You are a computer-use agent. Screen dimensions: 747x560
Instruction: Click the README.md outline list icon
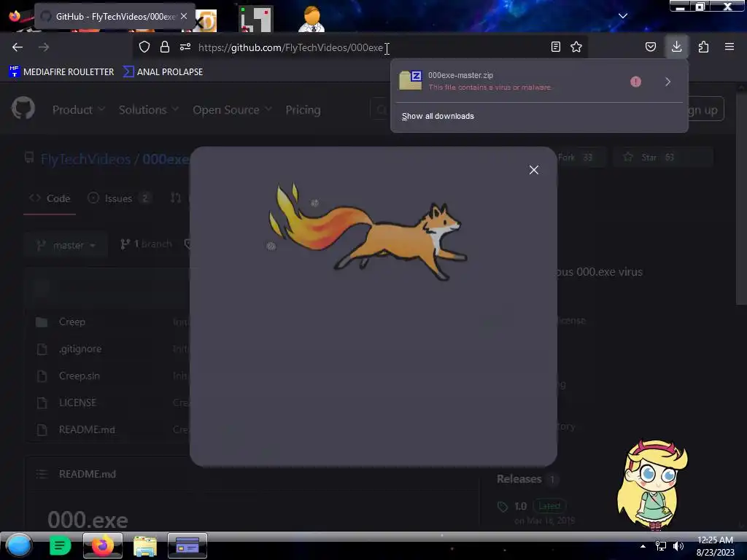42,474
